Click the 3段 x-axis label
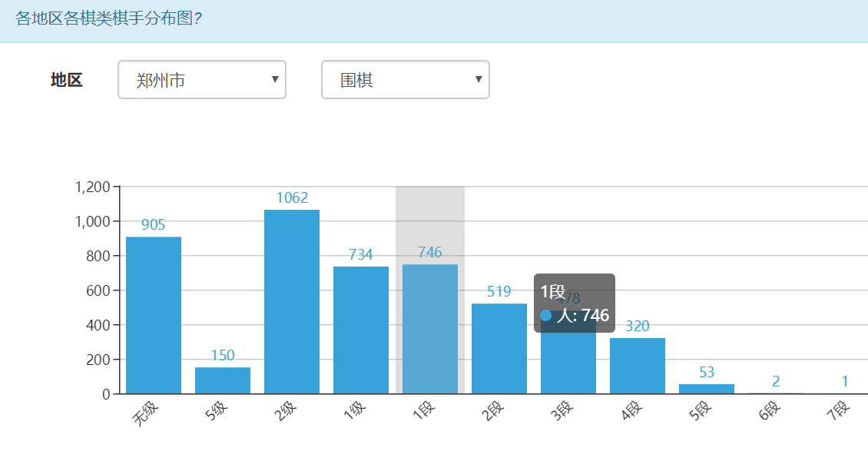 562,414
